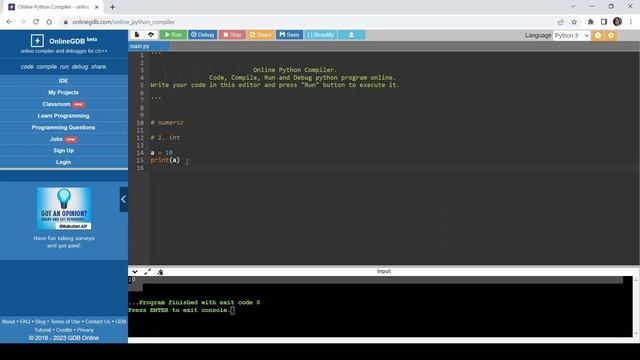Click the upload file icon next to New File
This screenshot has height=360, width=640.
151,35
